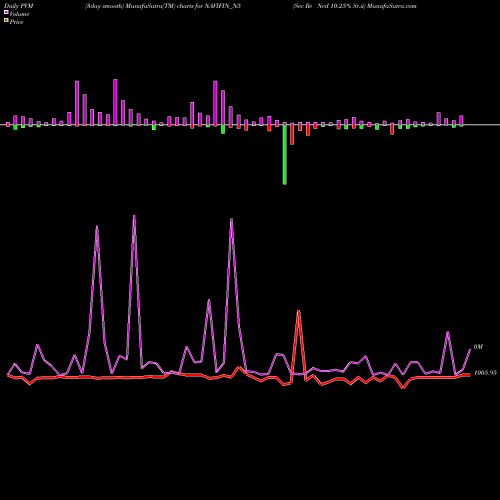The width and height of the screenshot is (500, 500).
Task: Click the tallest purple volume line peak
Action: 134,217
